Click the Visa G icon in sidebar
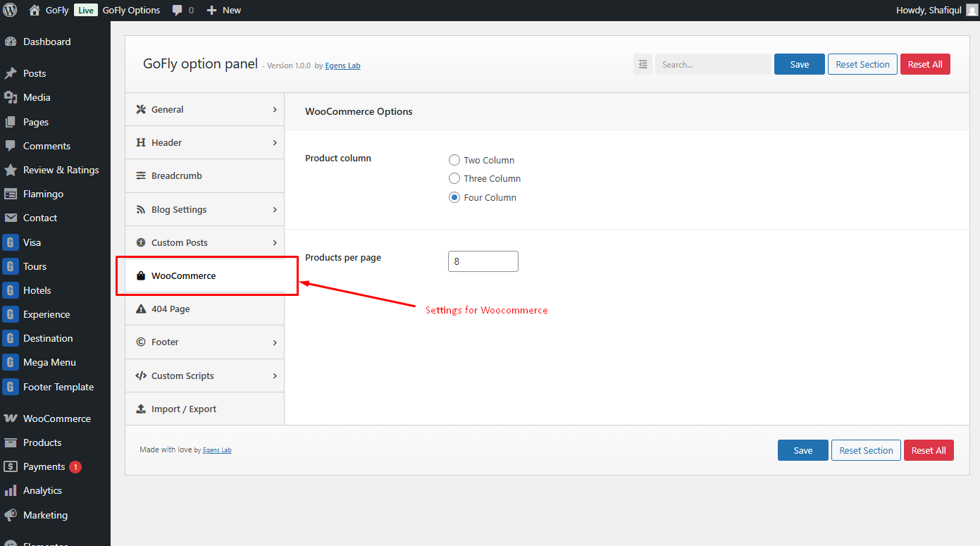Screen dimensions: 980x546 11,242
